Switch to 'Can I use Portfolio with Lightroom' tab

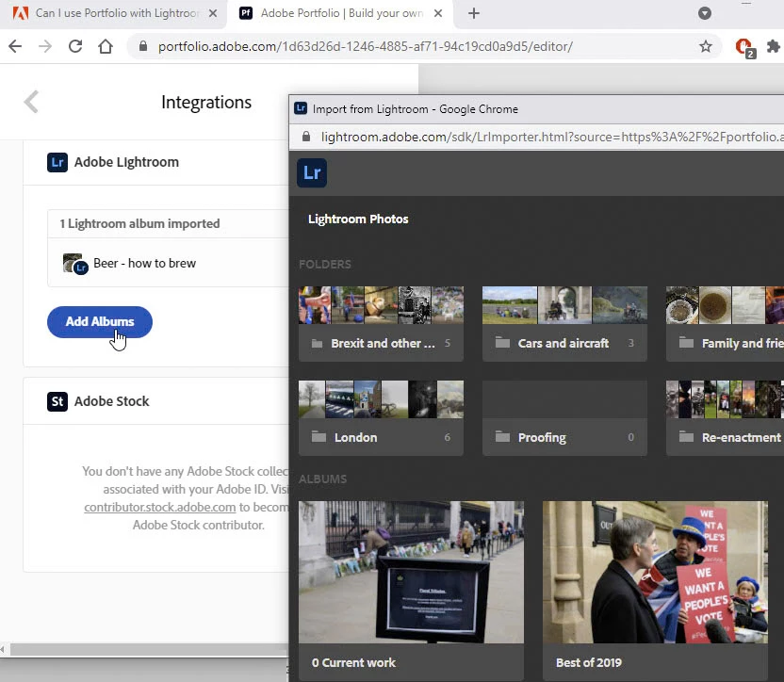tap(113, 13)
